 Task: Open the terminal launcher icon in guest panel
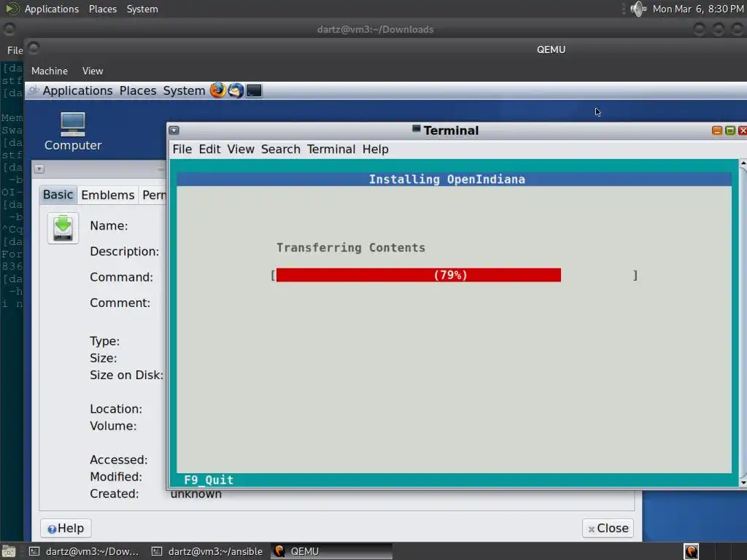point(254,90)
